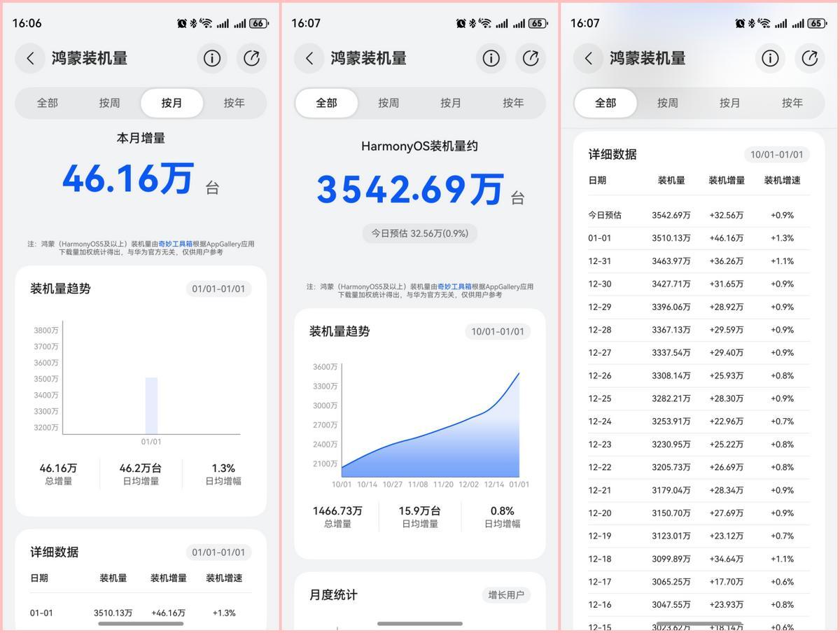Go back from the HarmonyOS装机量约 3542.69万 screen
This screenshot has height=633, width=840.
click(309, 58)
